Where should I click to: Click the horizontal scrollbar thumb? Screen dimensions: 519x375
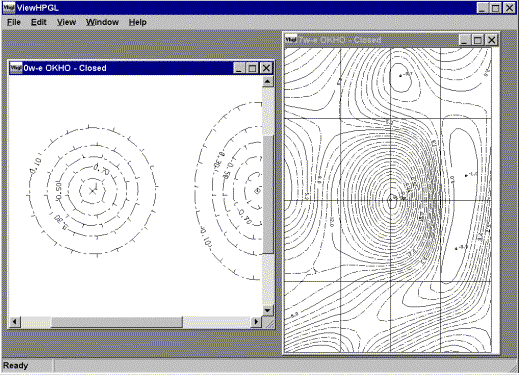(117, 322)
